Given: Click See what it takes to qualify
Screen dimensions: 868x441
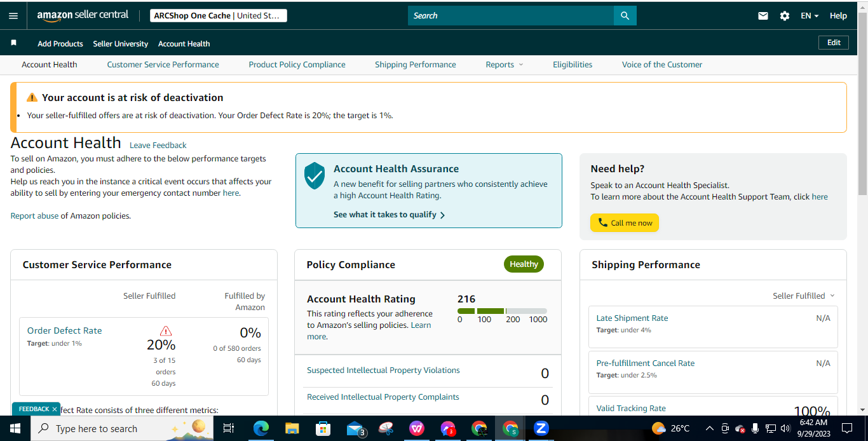Looking at the screenshot, I should pyautogui.click(x=389, y=215).
